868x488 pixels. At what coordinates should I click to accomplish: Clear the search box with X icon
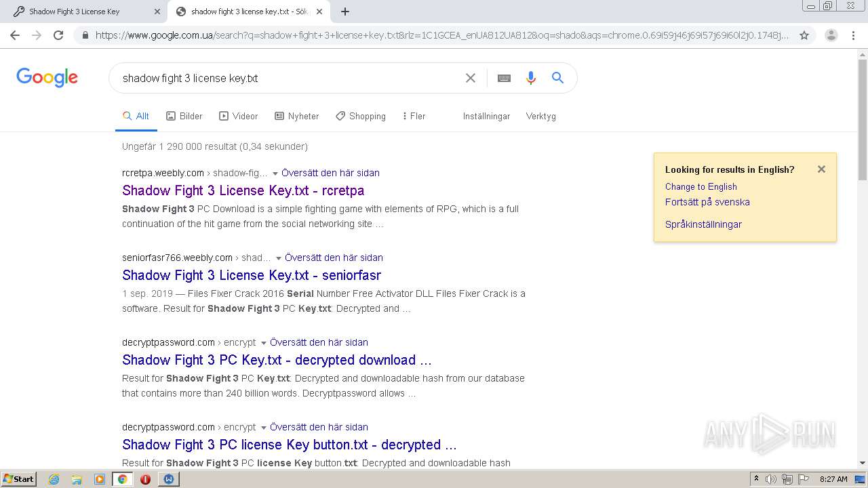click(470, 78)
